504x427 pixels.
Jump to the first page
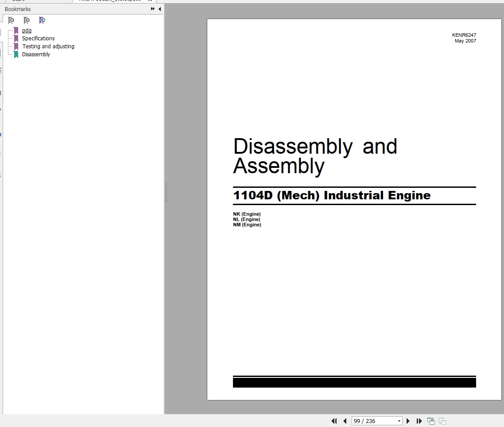click(334, 421)
